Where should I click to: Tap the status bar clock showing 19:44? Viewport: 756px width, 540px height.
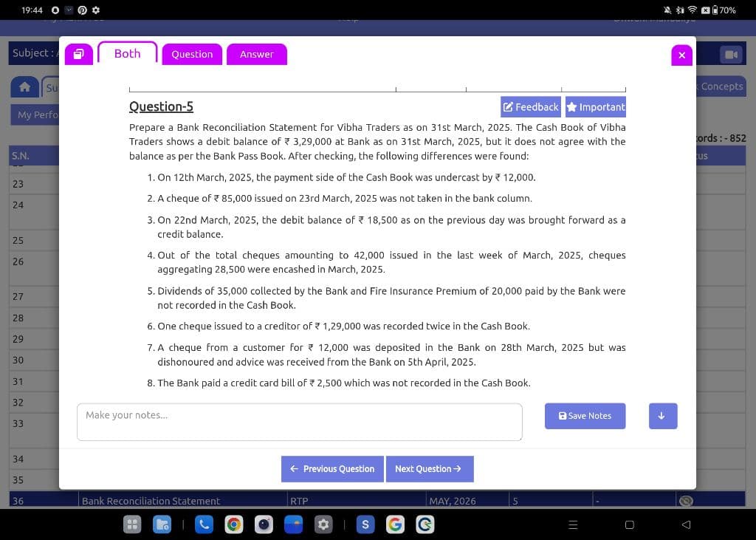(32, 10)
